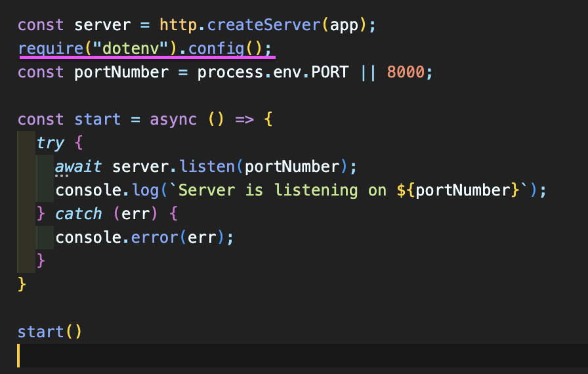
Task: Click the 'env' property name
Action: pos(287,72)
